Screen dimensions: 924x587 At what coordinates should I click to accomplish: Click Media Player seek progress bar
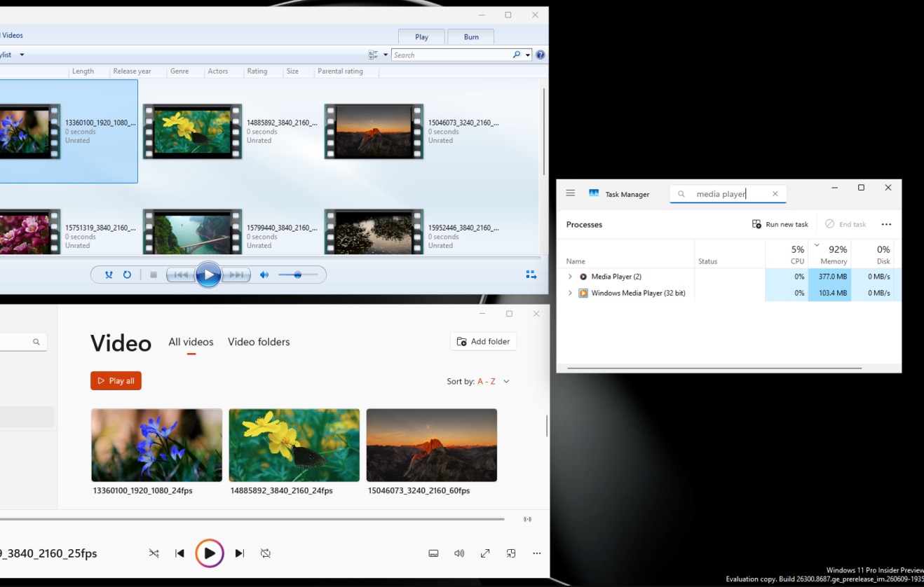[252, 519]
